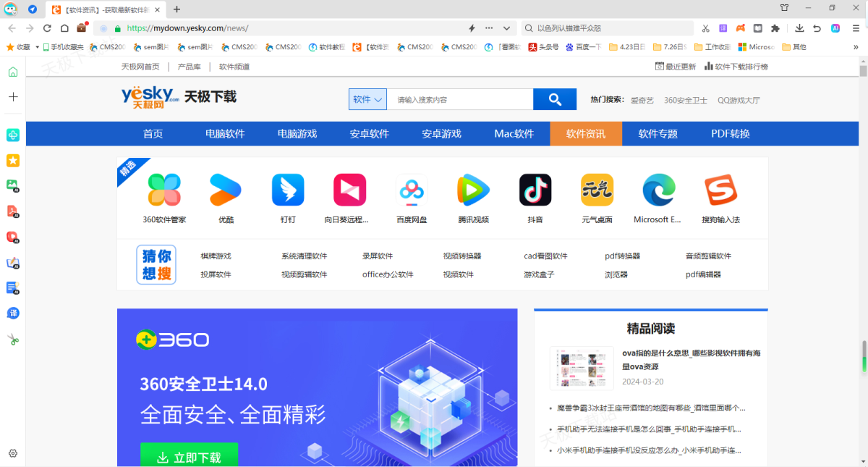Click the 钉钉 app icon
Viewport: 868px width, 467px height.
(x=288, y=190)
